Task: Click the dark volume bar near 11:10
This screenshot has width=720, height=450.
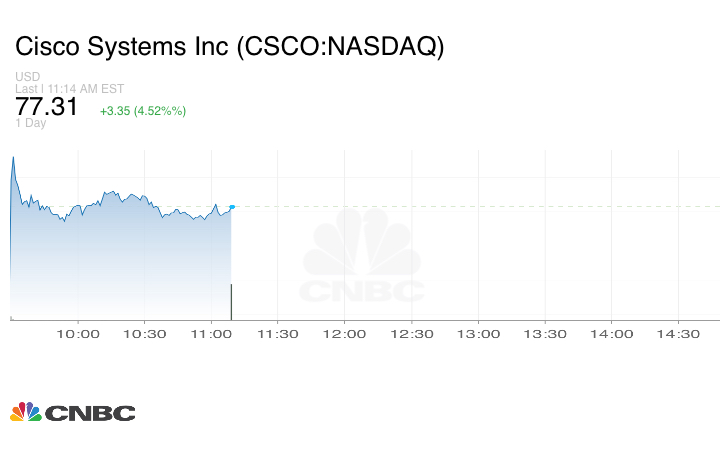Action: [x=232, y=301]
